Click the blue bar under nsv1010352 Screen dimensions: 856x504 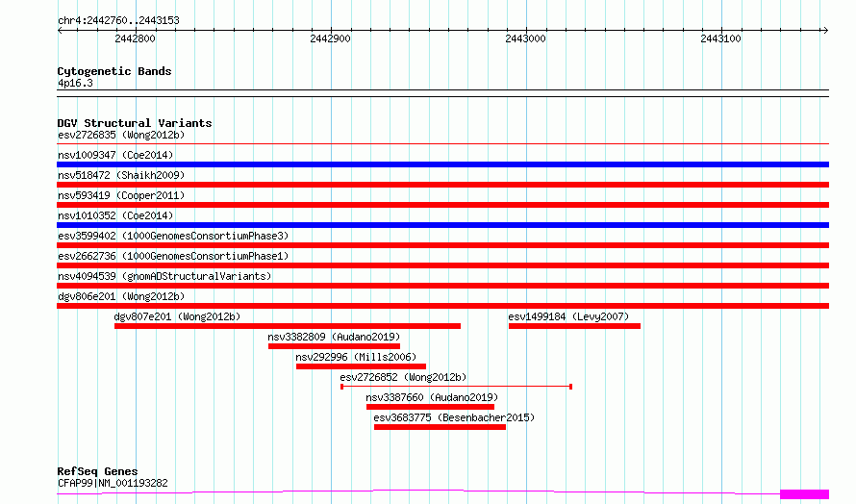click(x=442, y=225)
